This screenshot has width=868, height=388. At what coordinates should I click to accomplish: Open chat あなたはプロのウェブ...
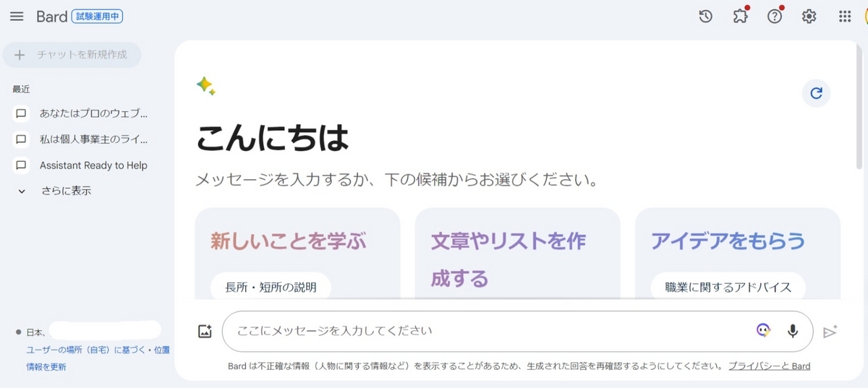click(93, 113)
